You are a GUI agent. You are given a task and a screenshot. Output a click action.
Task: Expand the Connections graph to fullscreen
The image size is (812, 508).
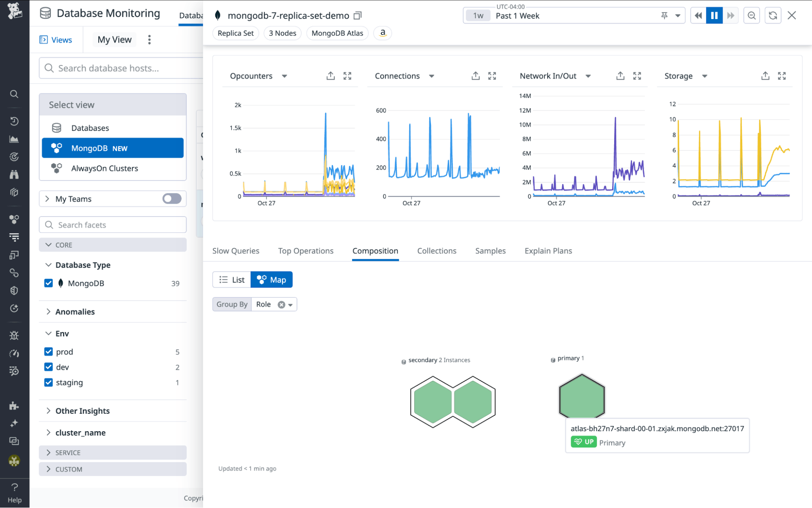(492, 76)
